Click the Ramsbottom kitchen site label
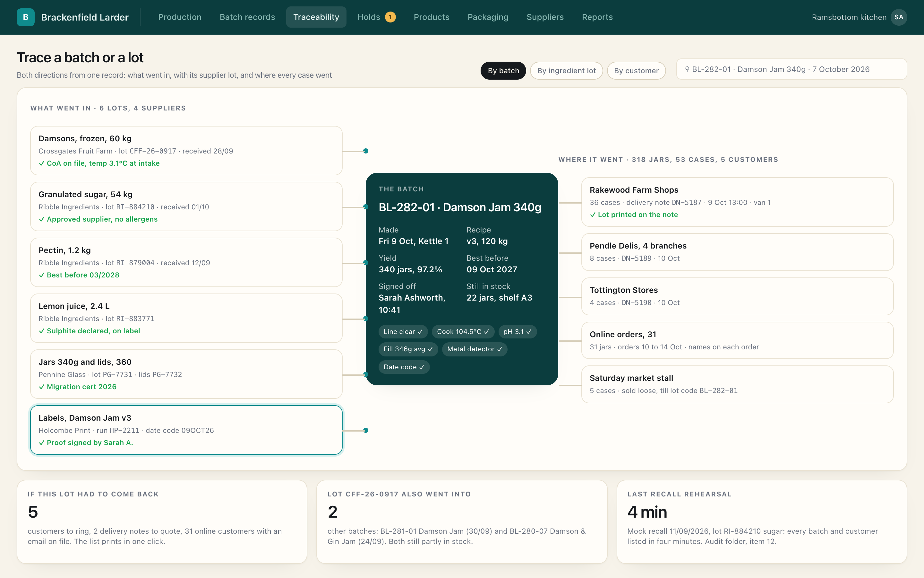This screenshot has width=924, height=578. 849,17
